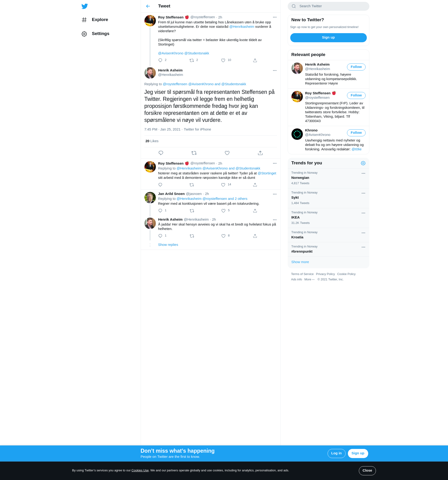Like Roy Steffensen's tweet with 14 likes
This screenshot has width=448, height=480.
click(223, 185)
